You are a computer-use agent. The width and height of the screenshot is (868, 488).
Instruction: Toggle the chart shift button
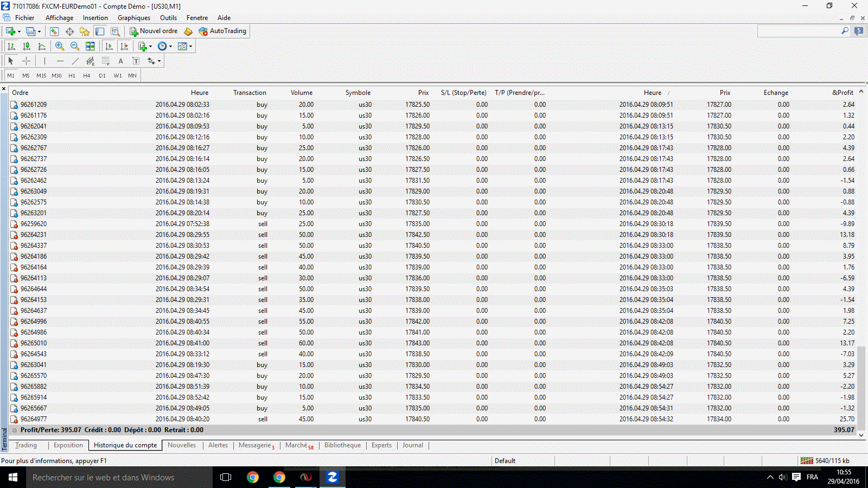[124, 46]
